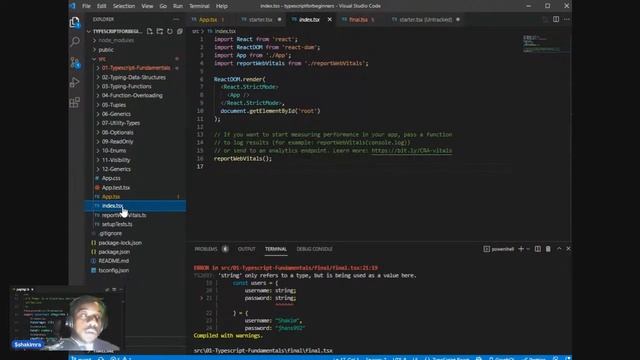The width and height of the screenshot is (640, 360).
Task: Open the Run menu
Action: [x=178, y=6]
